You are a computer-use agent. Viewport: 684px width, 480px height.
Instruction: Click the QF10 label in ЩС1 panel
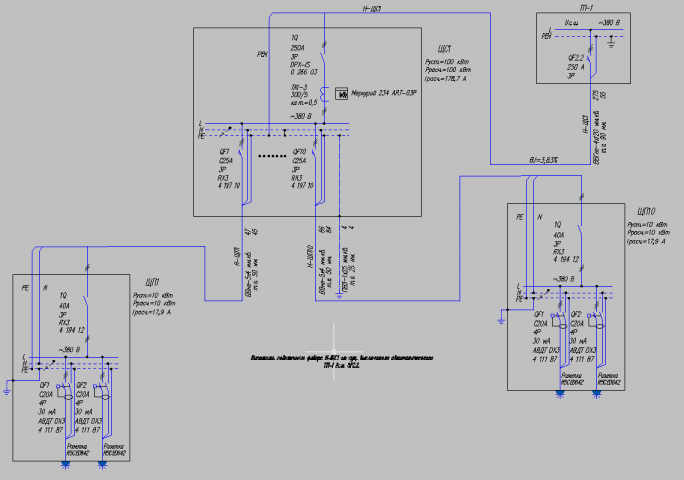[299, 152]
